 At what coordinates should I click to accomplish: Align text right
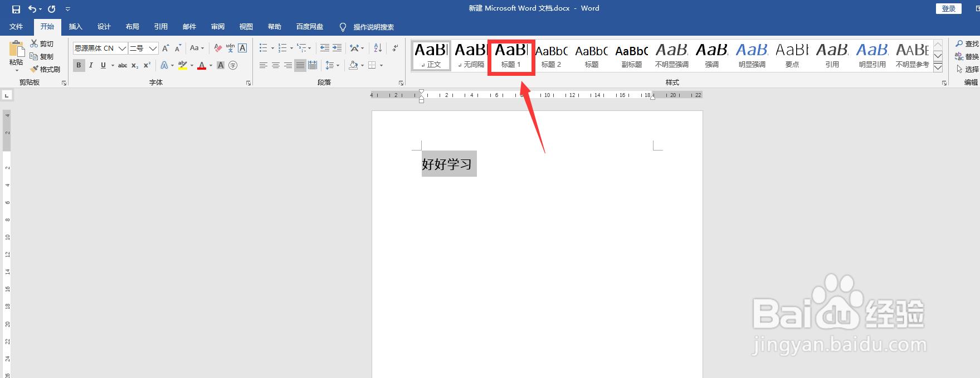(288, 65)
